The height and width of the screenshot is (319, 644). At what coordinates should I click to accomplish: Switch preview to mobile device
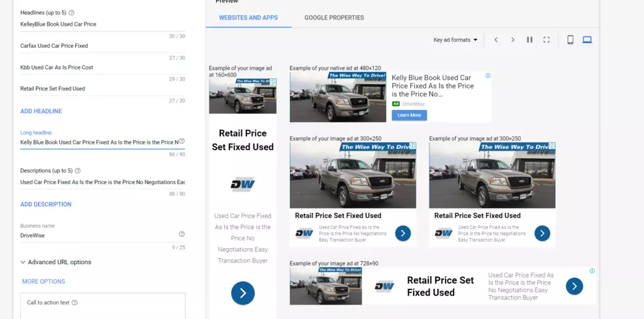click(570, 40)
